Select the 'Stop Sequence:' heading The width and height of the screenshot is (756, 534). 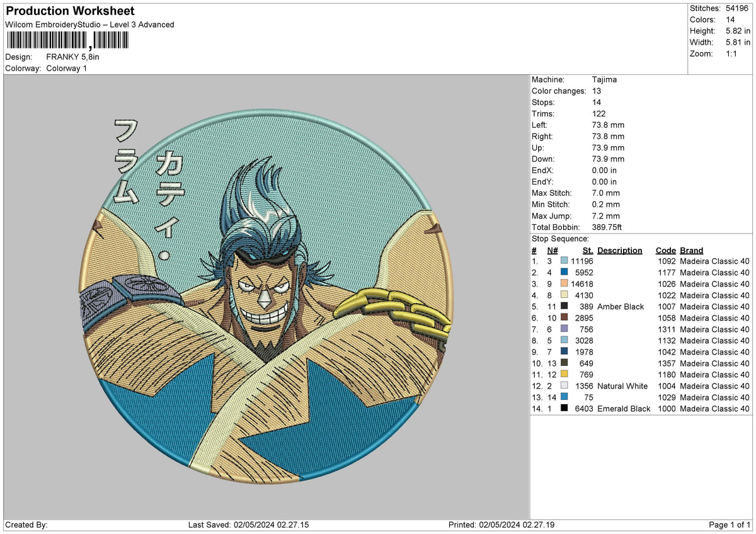click(560, 239)
